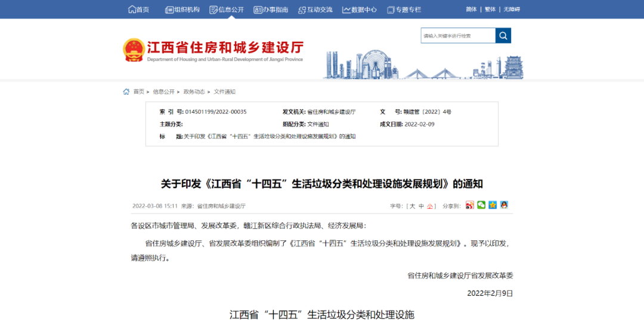
Task: Open the 数据中心 navigation item
Action: point(360,10)
